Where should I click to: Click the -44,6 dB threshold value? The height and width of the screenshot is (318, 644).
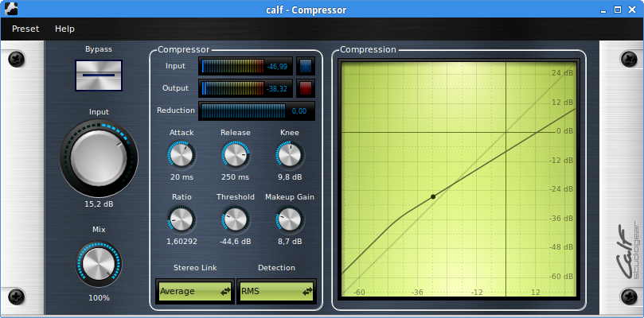click(236, 241)
